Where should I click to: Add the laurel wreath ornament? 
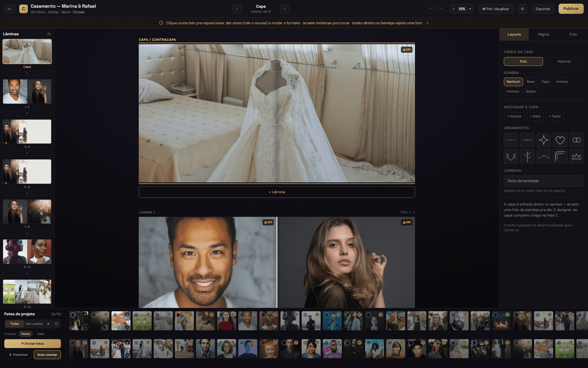pos(511,156)
